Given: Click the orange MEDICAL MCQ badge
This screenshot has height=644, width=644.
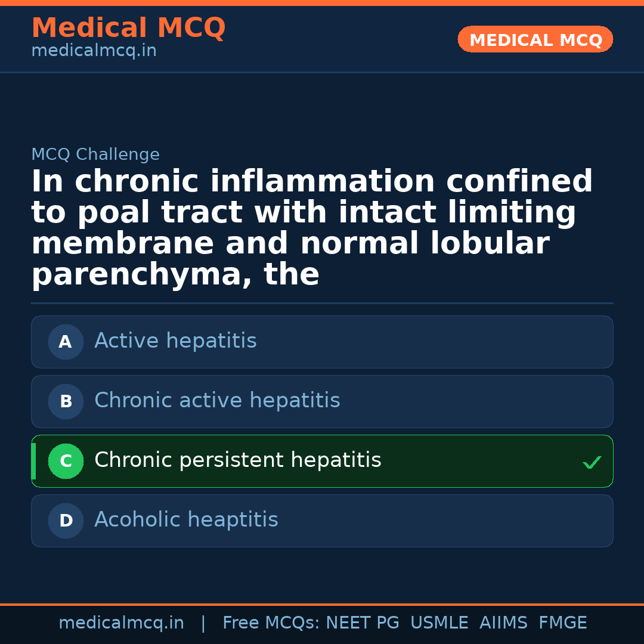Looking at the screenshot, I should [535, 40].
